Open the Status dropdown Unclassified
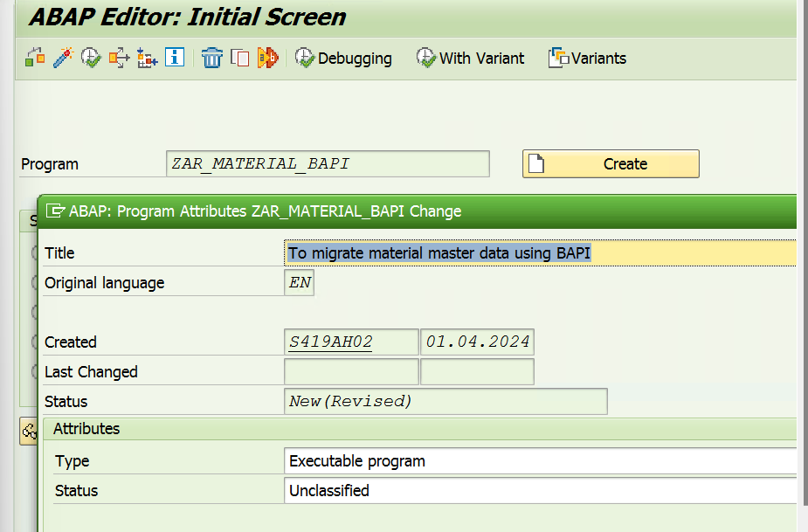The height and width of the screenshot is (532, 808). (x=540, y=491)
